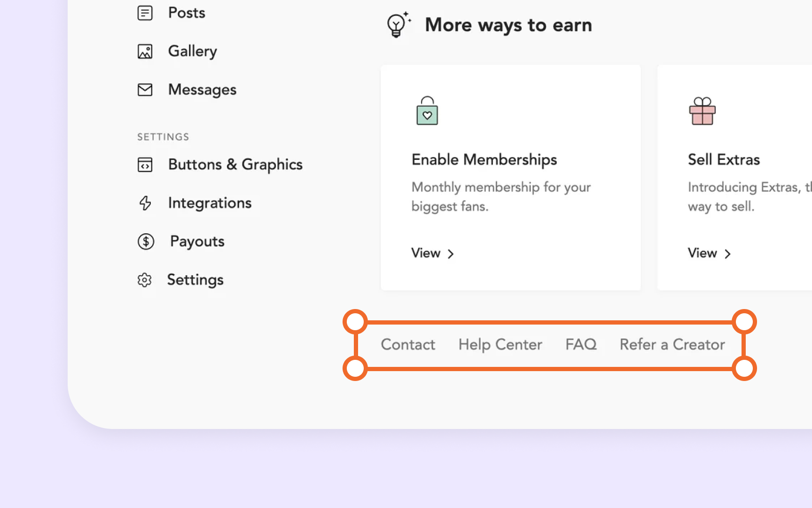Select the Buttons & Graphics icon
The height and width of the screenshot is (508, 812).
145,165
